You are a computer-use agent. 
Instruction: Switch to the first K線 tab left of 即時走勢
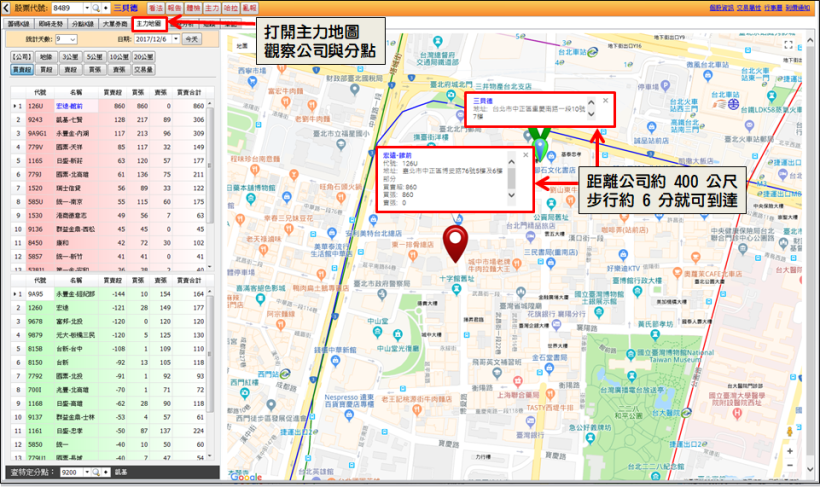(x=18, y=24)
